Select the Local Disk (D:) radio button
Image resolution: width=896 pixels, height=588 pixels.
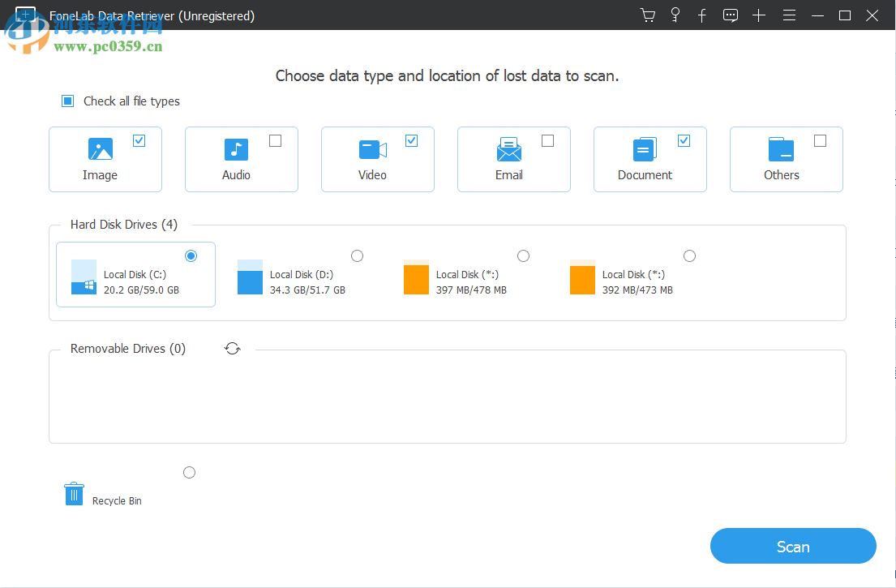pyautogui.click(x=357, y=255)
